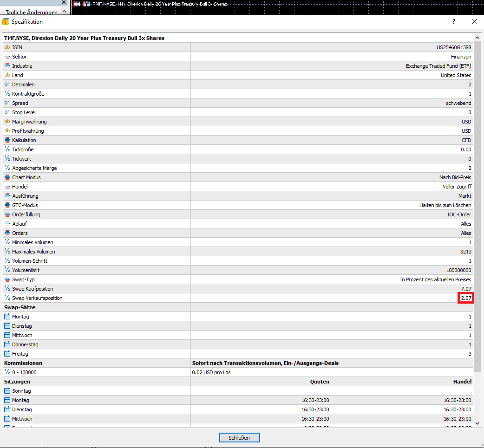The width and height of the screenshot is (484, 448).
Task: Click the scrollbar up arrow
Action: pyautogui.click(x=477, y=38)
